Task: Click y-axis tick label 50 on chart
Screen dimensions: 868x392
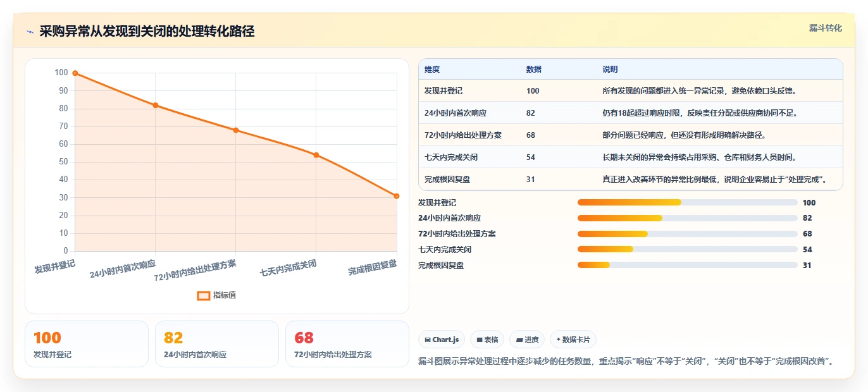Action: [x=63, y=162]
